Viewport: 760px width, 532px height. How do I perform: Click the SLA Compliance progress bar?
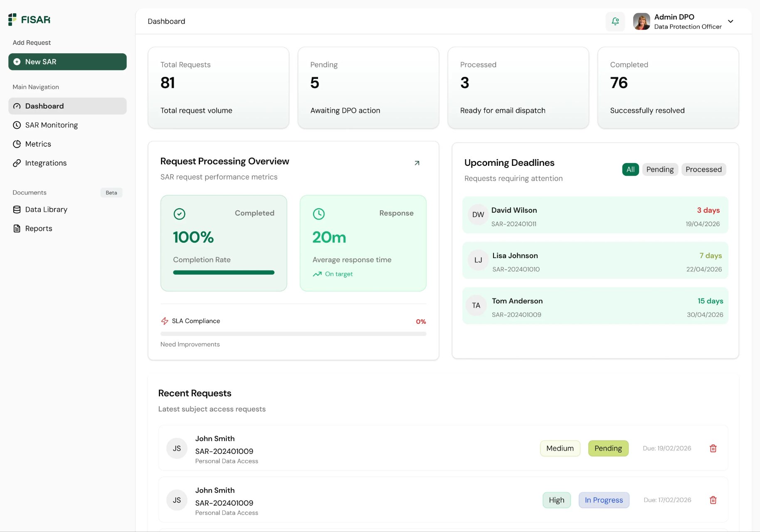click(293, 334)
